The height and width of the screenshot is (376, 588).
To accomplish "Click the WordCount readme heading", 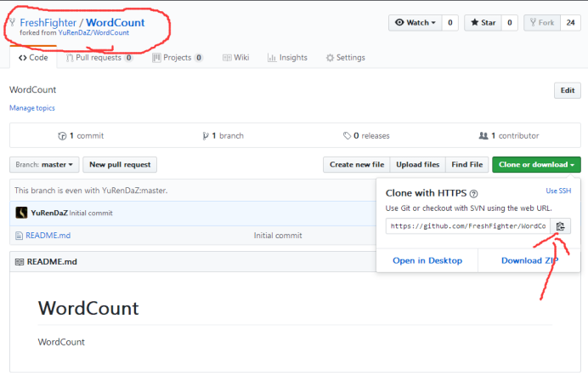I will (x=88, y=309).
